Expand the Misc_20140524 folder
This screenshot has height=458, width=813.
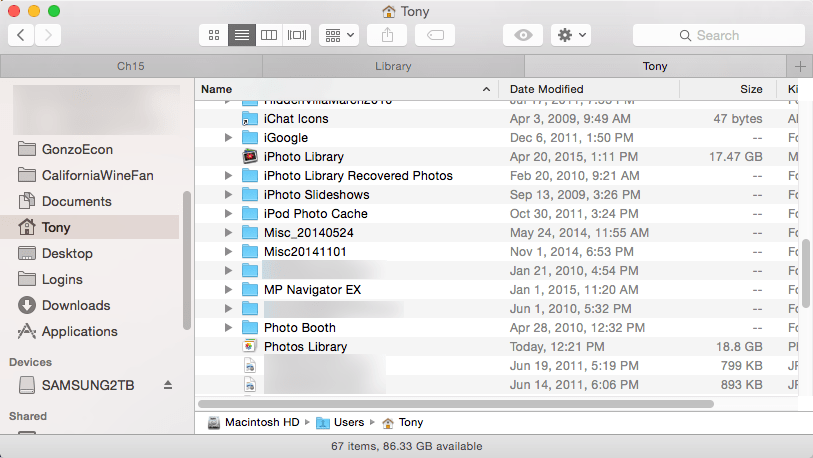click(x=228, y=232)
